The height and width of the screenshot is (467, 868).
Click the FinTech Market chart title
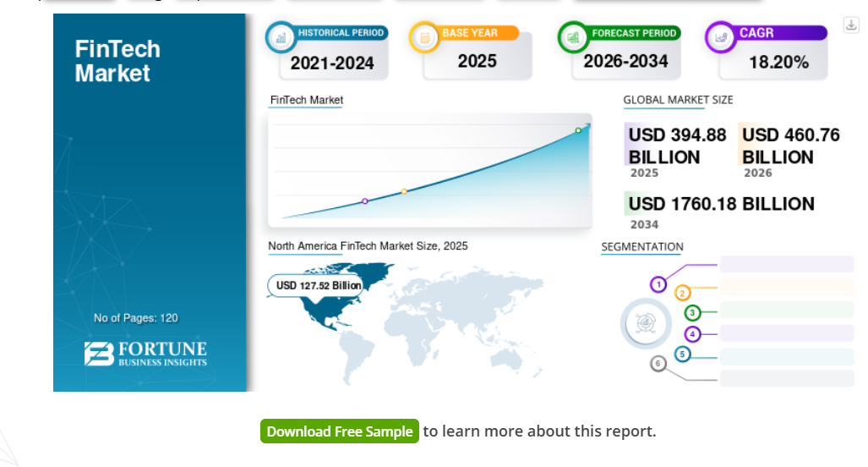307,100
